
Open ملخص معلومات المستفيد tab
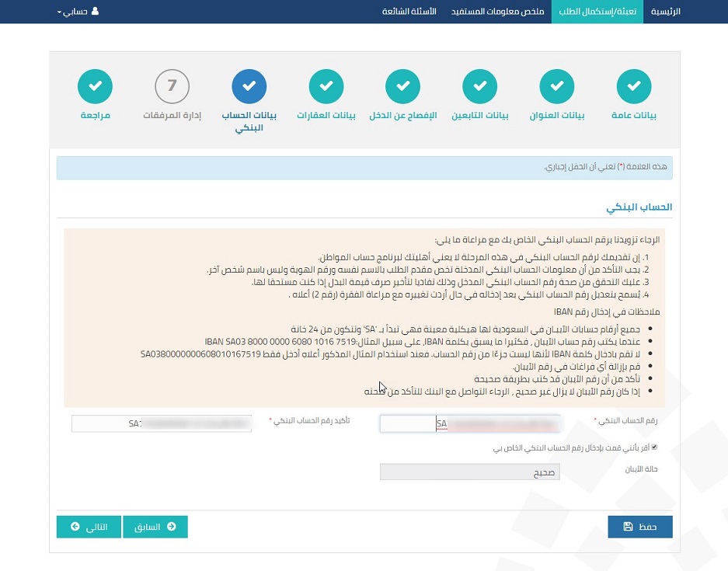click(497, 11)
